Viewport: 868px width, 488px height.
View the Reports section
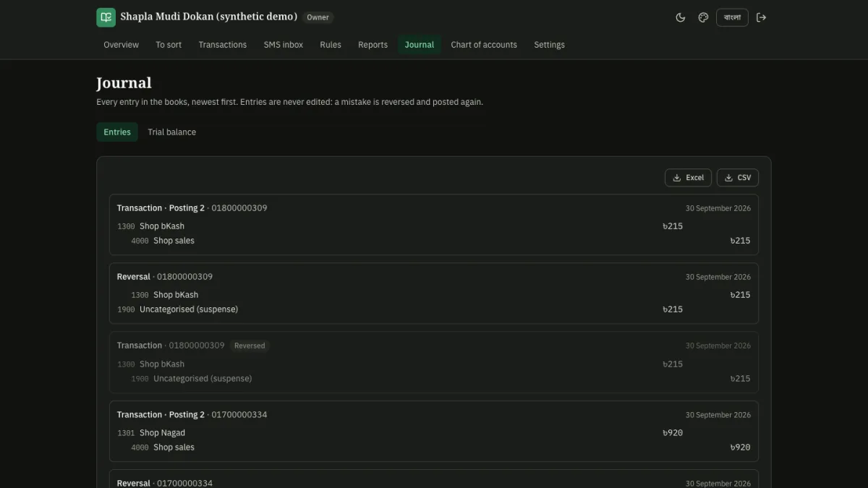point(373,45)
